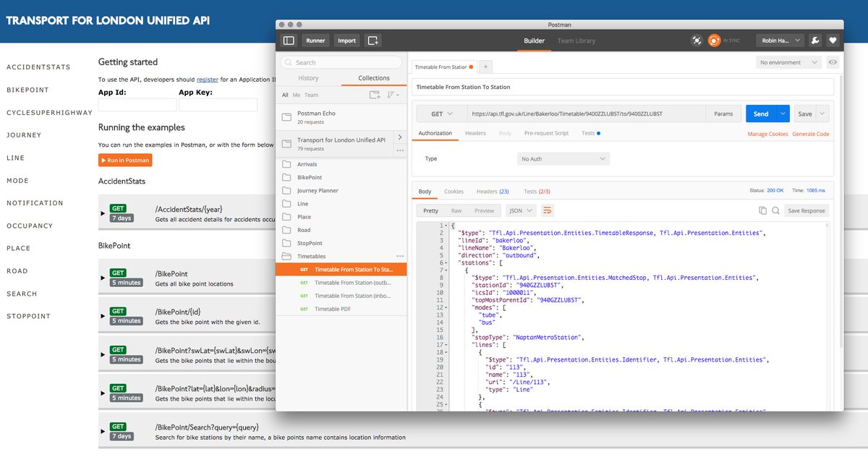Viewport: 868px width, 457px height.
Task: Expand the Transport for London collection chevron
Action: pos(400,137)
